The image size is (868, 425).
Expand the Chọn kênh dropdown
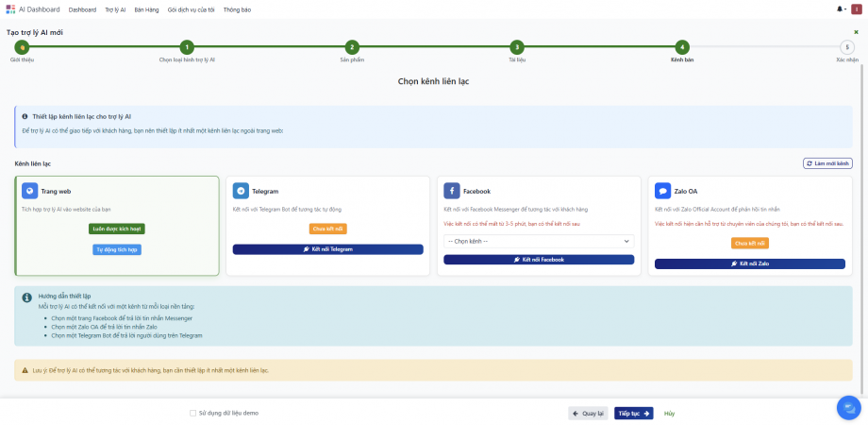click(x=539, y=241)
